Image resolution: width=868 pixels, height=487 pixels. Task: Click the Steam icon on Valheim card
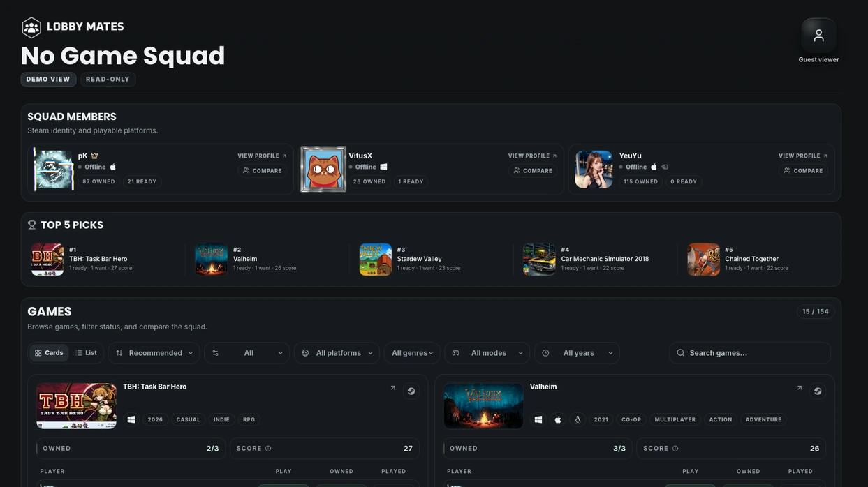click(x=818, y=391)
